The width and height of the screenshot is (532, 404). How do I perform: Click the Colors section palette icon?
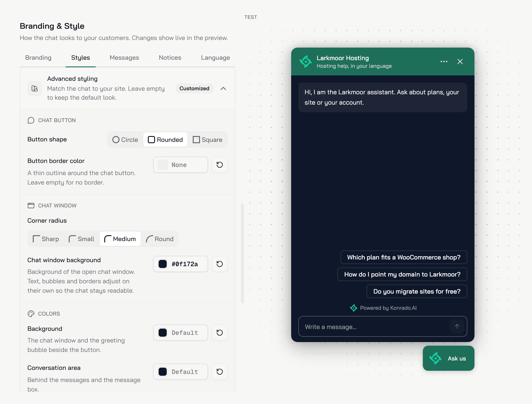(31, 314)
